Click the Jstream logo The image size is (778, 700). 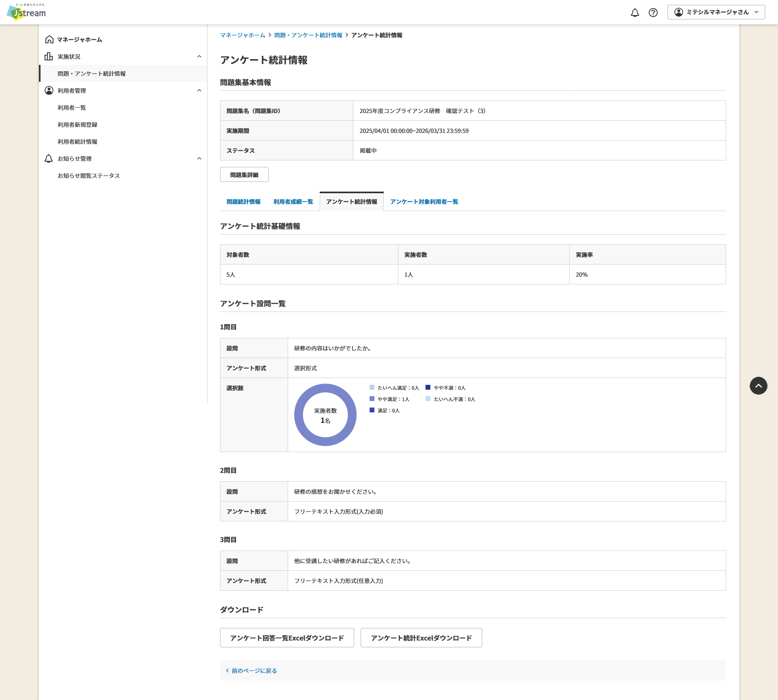pyautogui.click(x=26, y=12)
